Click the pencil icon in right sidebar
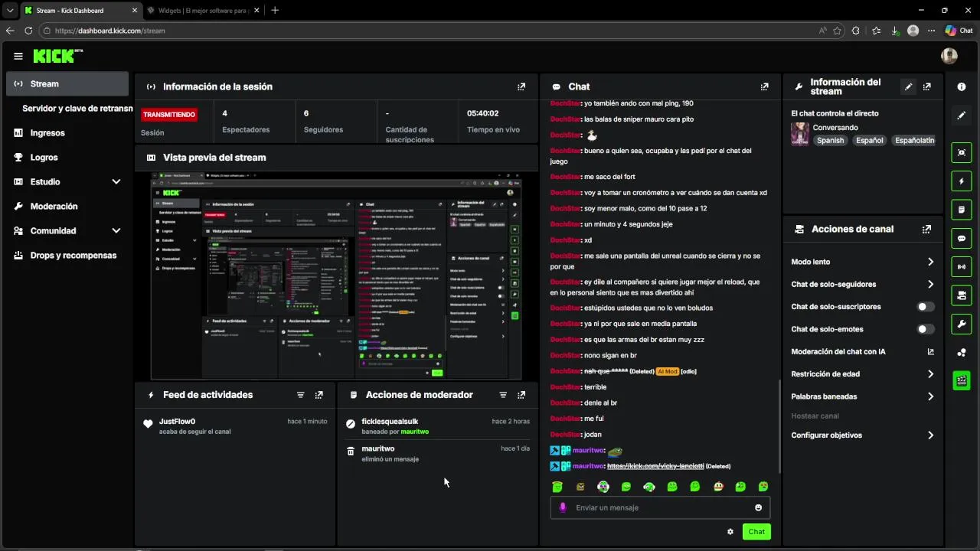Screen dimensions: 980x551 [962, 116]
